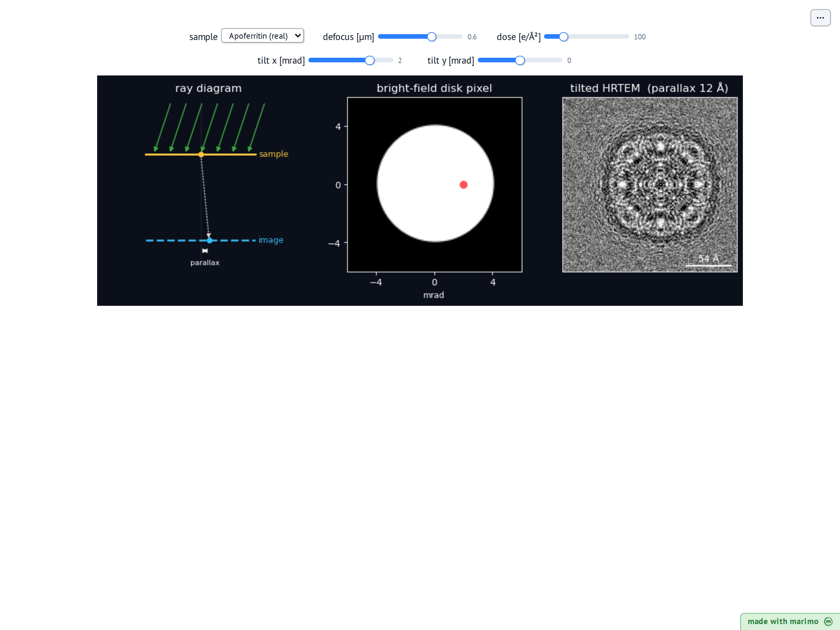Click the tilt y value '0'
The width and height of the screenshot is (840, 630).
pos(569,60)
